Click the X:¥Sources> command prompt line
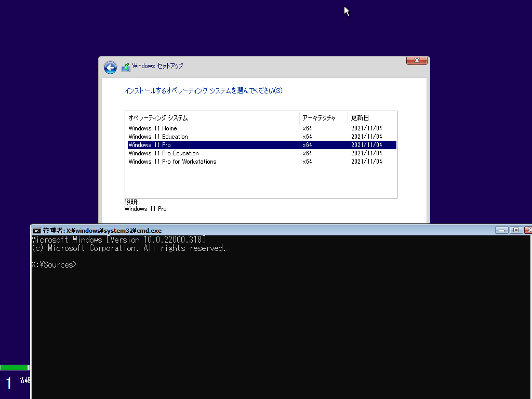This screenshot has width=532, height=399. tap(54, 264)
